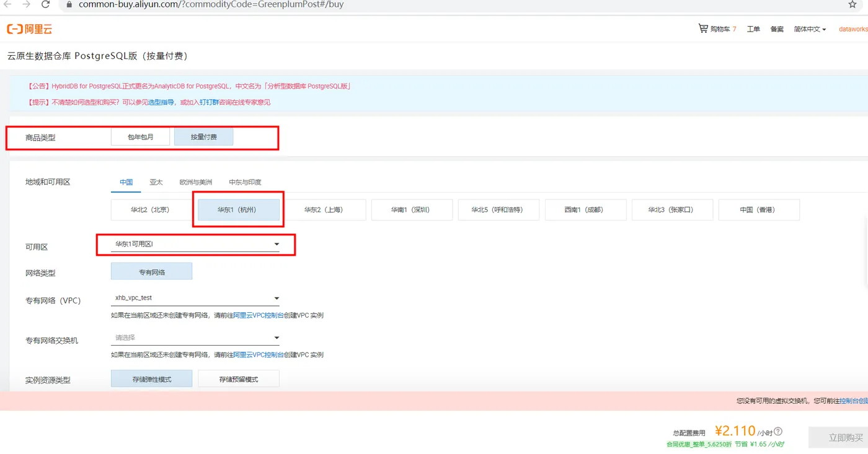Image resolution: width=868 pixels, height=454 pixels.
Task: Switch to the 中国 region tab
Action: (x=126, y=182)
